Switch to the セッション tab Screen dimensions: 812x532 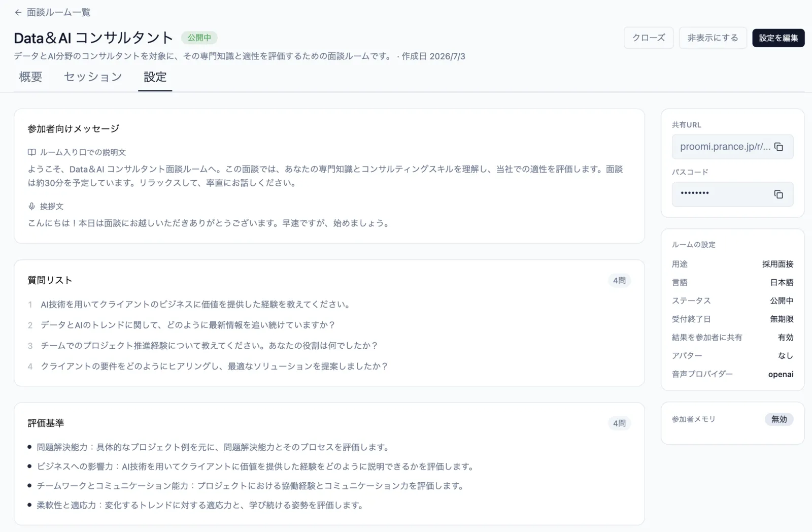(x=93, y=77)
